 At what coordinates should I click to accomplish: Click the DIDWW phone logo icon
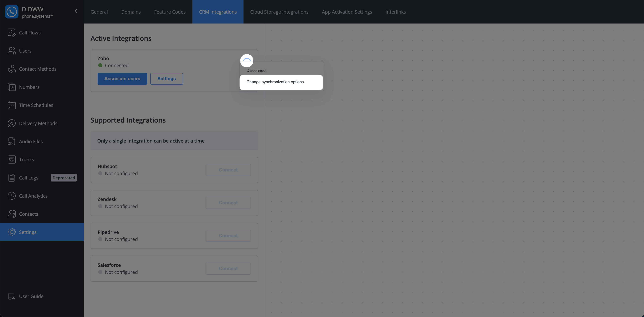(x=12, y=12)
